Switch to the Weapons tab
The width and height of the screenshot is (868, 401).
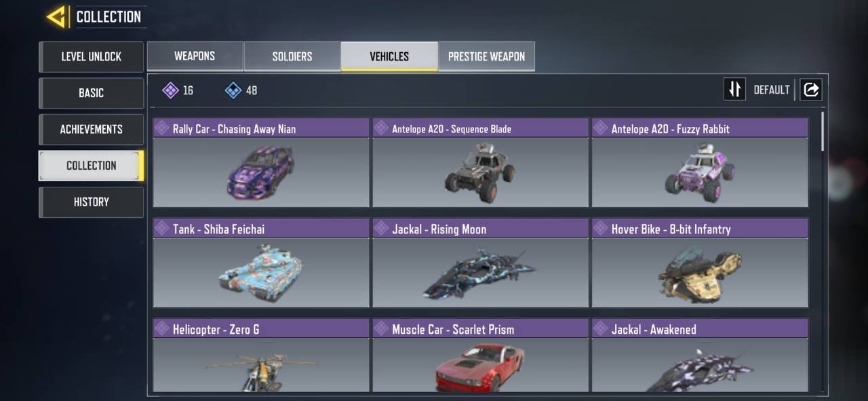point(195,56)
